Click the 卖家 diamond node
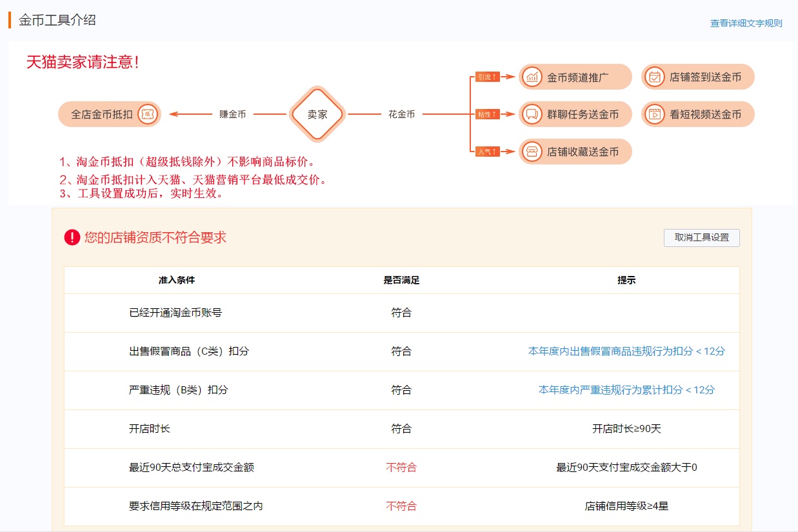 tap(317, 114)
